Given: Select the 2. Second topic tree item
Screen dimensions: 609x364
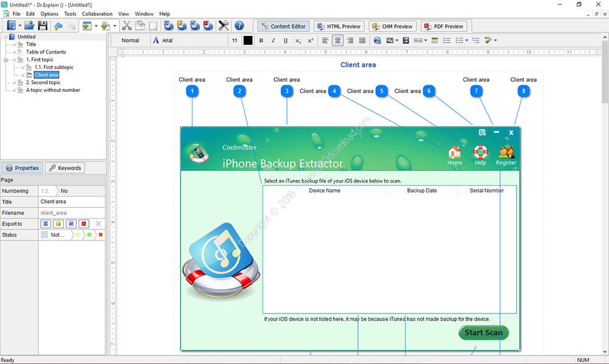Looking at the screenshot, I should tap(43, 82).
